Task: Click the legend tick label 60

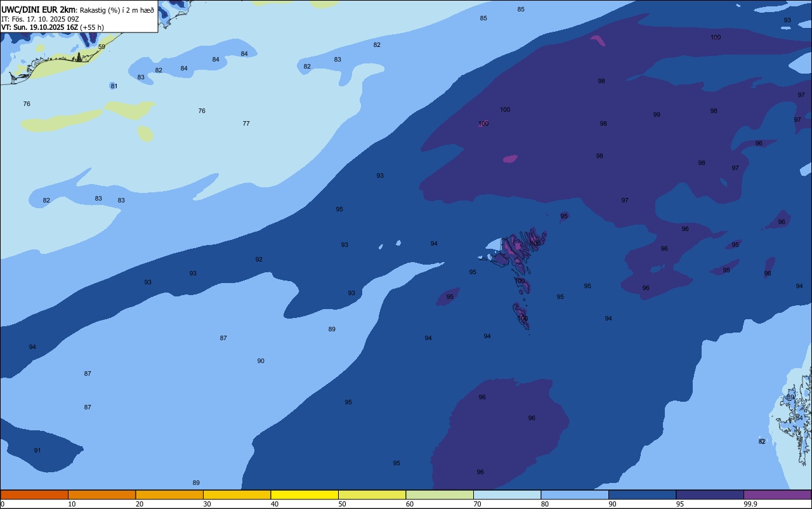Action: pos(410,504)
